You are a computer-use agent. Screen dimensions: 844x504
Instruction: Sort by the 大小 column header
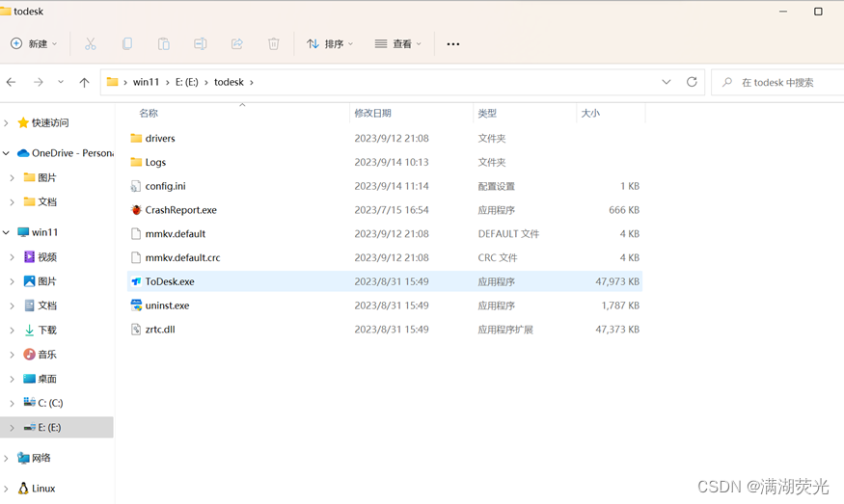click(590, 113)
